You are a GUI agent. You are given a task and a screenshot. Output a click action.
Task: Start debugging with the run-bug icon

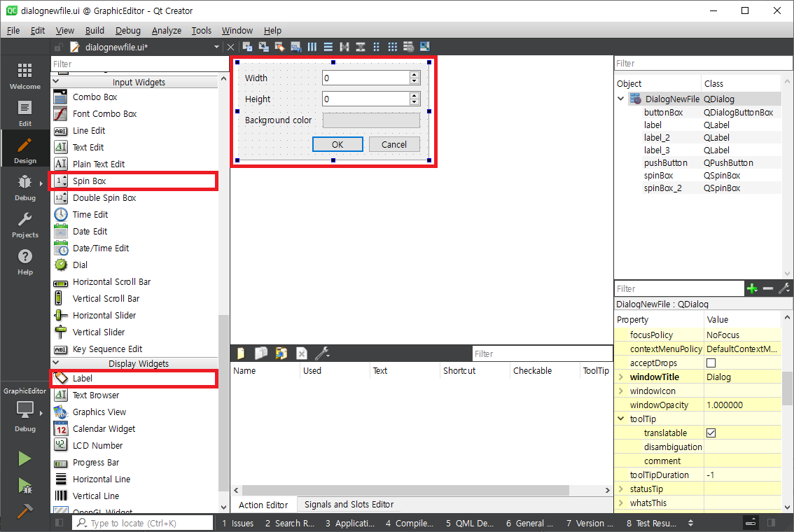[25, 486]
